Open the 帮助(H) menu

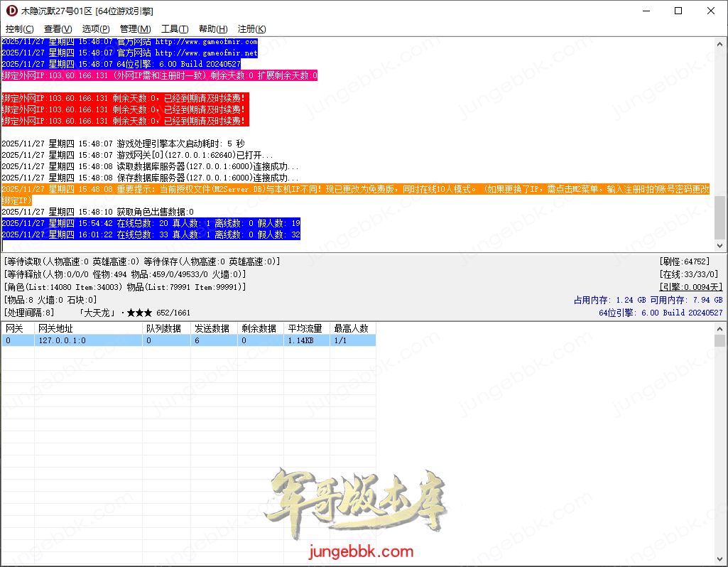coord(213,29)
